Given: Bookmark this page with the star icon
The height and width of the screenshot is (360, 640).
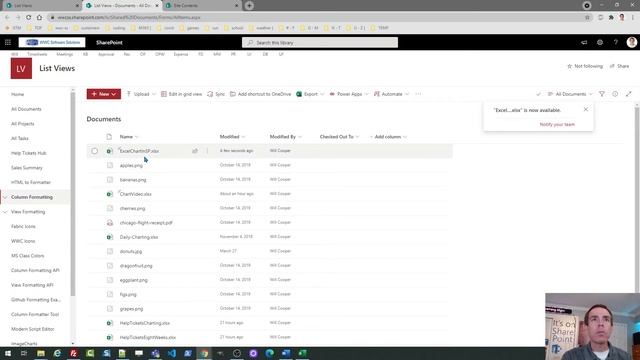Looking at the screenshot, I should (x=587, y=18).
